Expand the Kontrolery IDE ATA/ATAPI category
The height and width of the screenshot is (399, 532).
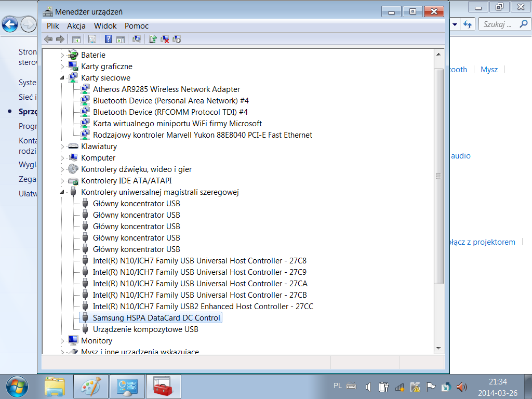tap(62, 181)
